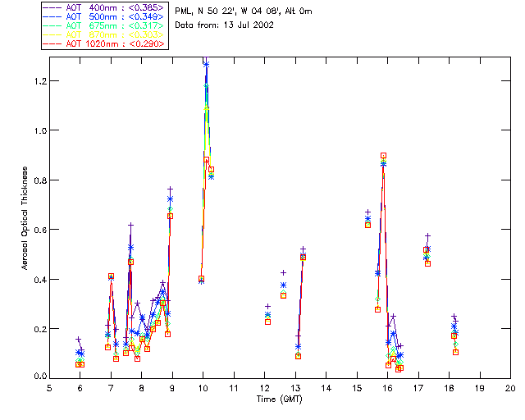525x420 pixels.
Task: Click the 1.2 tick label on y-axis
Action: pyautogui.click(x=38, y=81)
